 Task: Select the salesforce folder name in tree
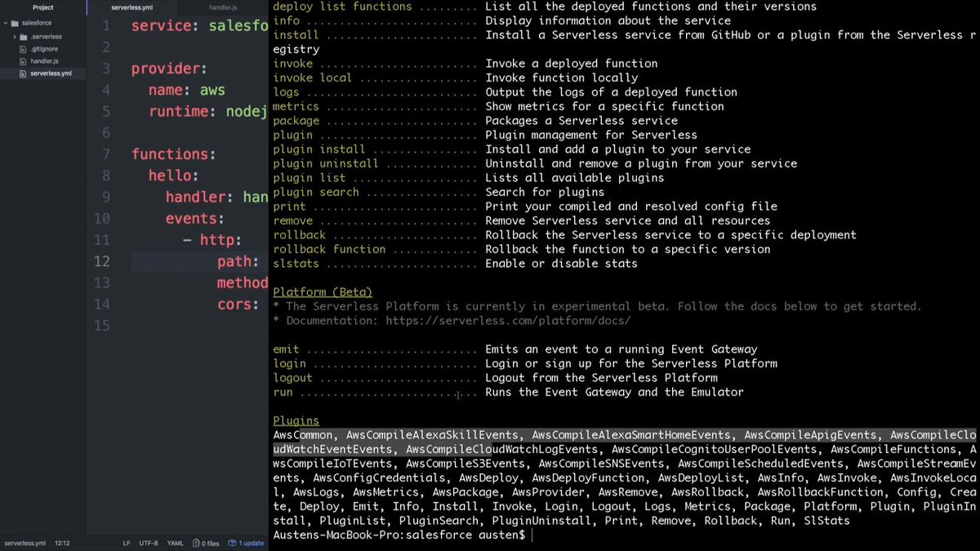click(x=37, y=23)
